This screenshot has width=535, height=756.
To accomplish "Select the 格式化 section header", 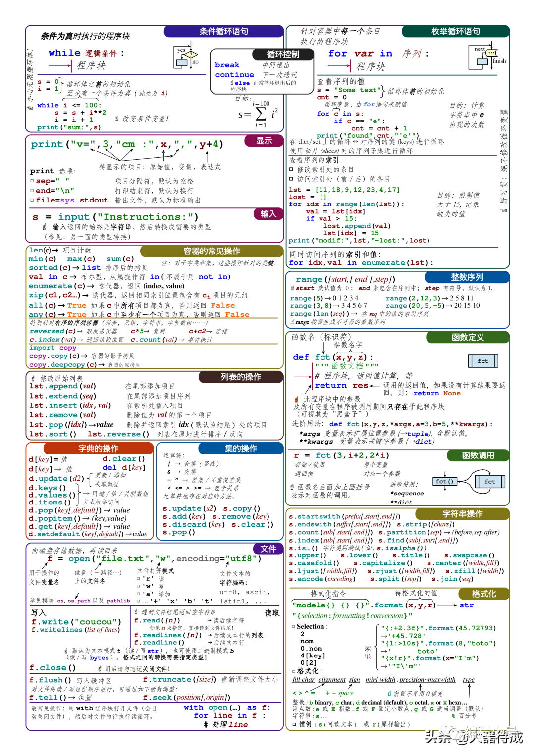I will tap(483, 594).
